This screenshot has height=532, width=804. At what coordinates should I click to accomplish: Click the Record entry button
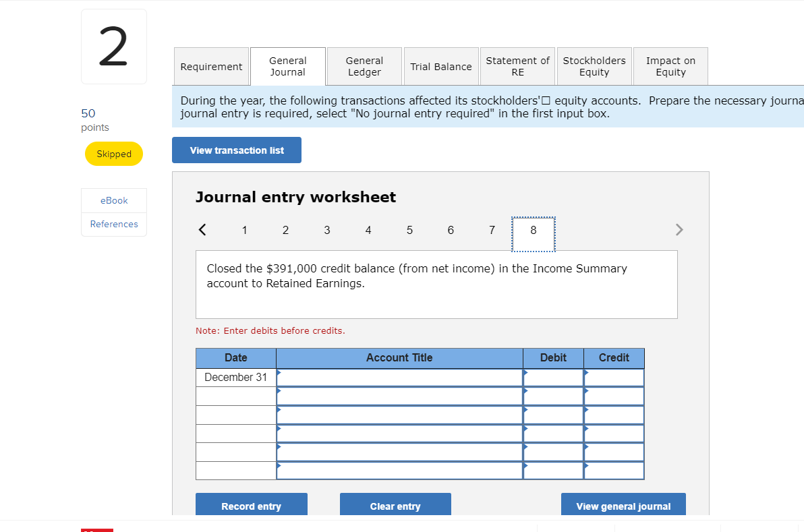[x=252, y=505]
